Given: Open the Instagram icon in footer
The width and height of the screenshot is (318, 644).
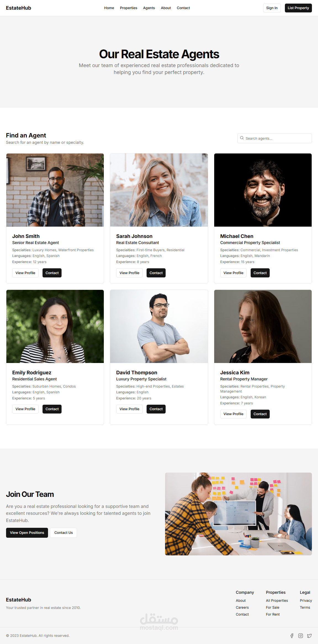Looking at the screenshot, I should (x=301, y=636).
